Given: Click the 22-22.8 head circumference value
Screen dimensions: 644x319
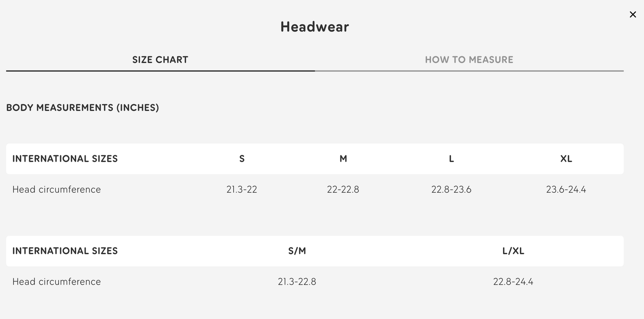Looking at the screenshot, I should click(x=343, y=189).
